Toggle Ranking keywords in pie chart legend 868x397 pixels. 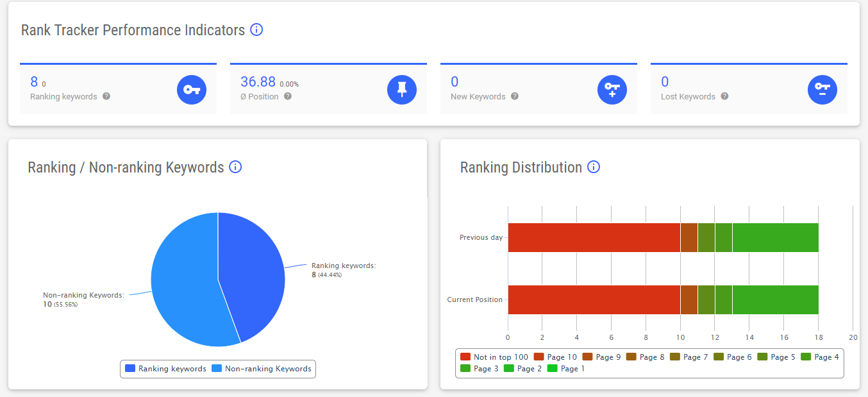[165, 369]
